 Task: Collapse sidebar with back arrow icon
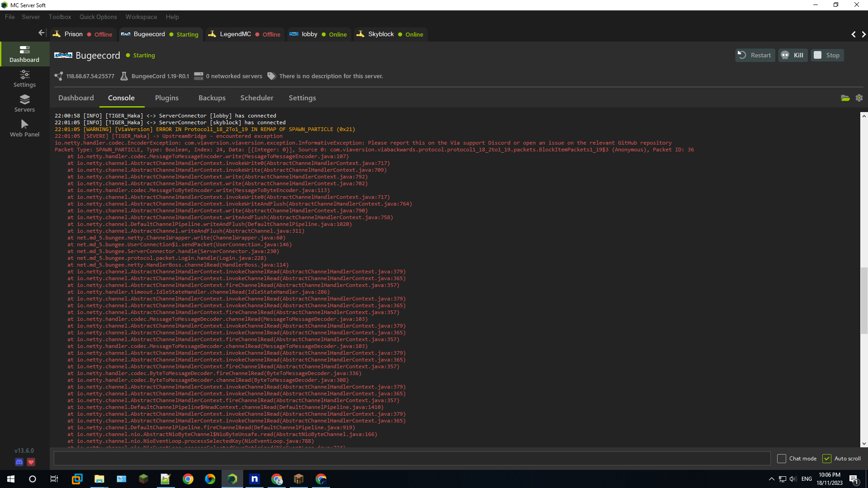pos(42,33)
